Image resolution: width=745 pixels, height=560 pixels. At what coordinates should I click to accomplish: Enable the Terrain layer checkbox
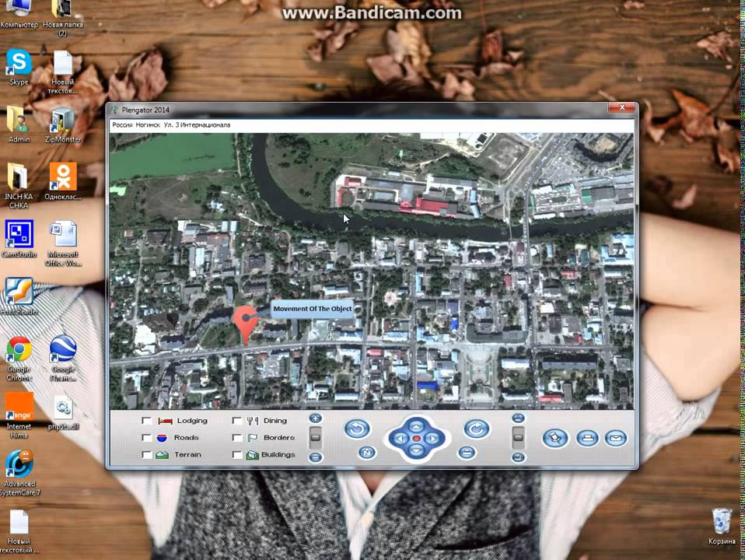point(146,454)
